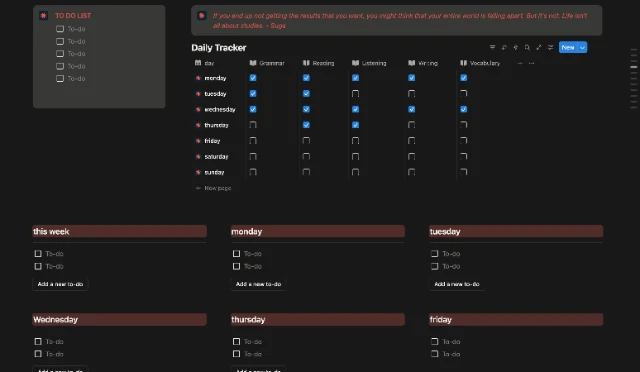Click Add a new to-do under this week
The image size is (640, 372).
coord(60,284)
